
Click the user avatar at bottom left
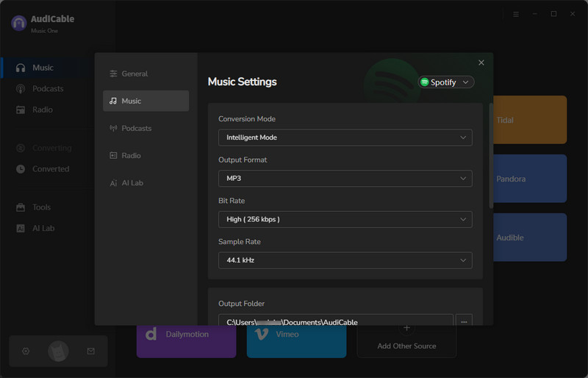click(x=58, y=352)
